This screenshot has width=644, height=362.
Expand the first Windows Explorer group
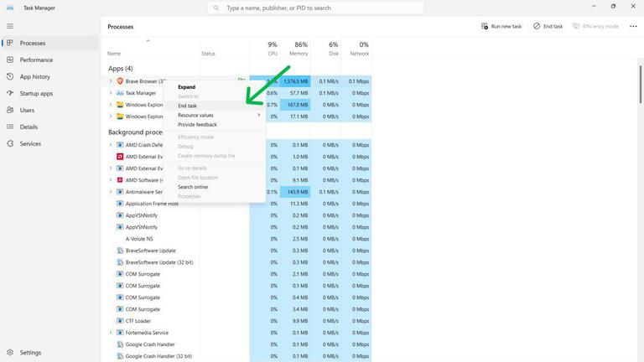(x=111, y=105)
